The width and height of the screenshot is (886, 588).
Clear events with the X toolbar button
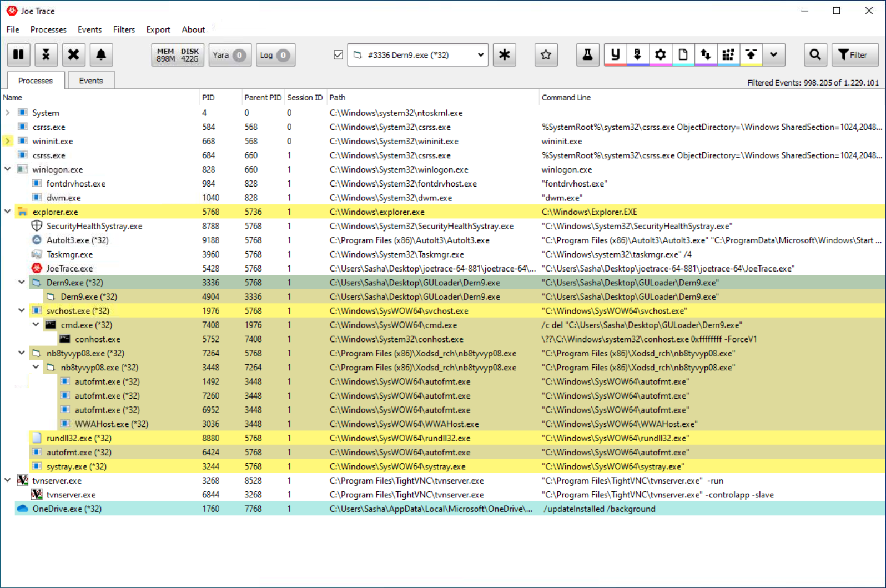tap(73, 54)
